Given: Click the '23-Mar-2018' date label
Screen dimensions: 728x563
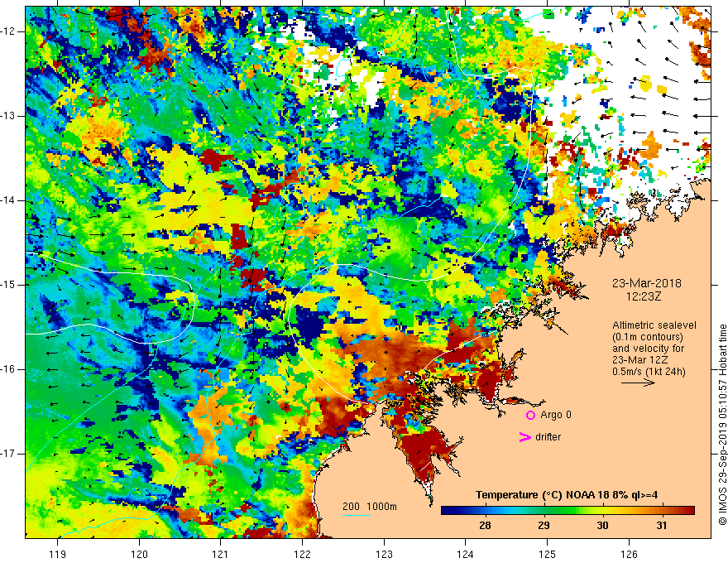Looking at the screenshot, I should coord(646,283).
